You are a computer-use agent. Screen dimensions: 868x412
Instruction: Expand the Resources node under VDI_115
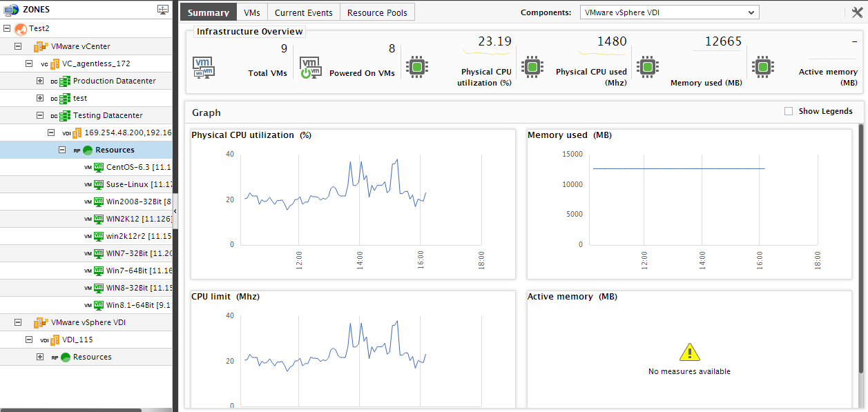40,357
